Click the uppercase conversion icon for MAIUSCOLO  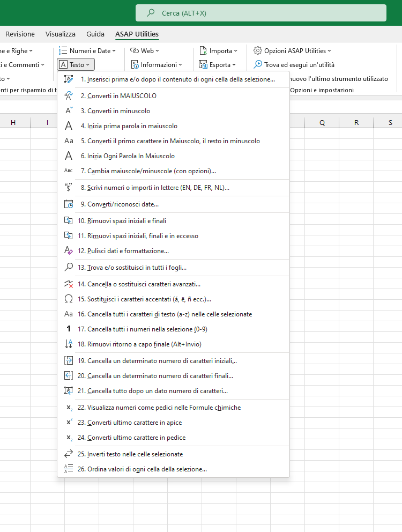point(68,96)
